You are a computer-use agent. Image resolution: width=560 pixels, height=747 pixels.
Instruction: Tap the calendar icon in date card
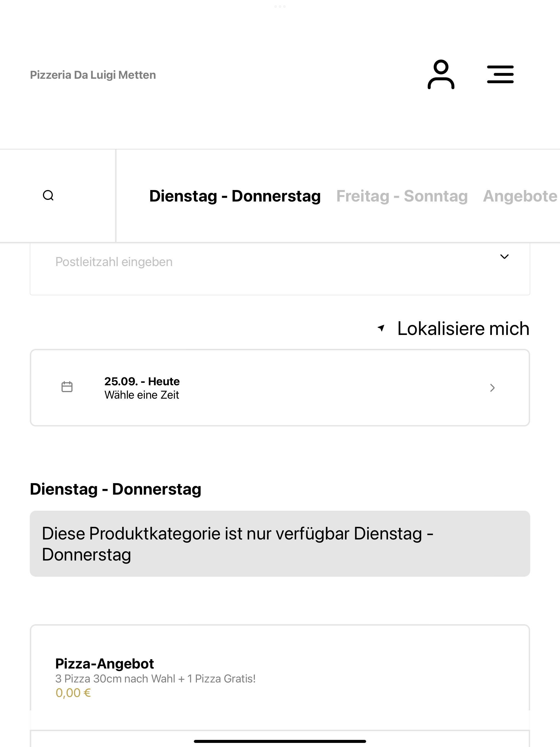pos(67,387)
